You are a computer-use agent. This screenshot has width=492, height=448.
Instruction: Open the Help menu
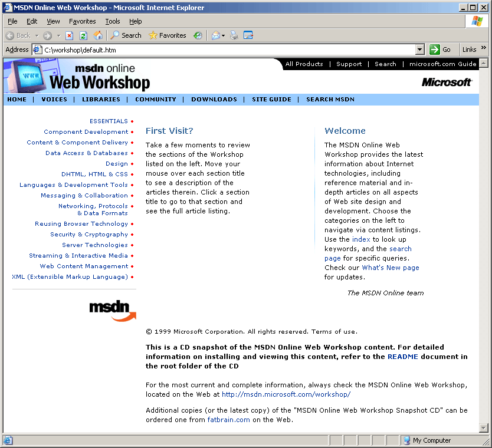coord(136,21)
